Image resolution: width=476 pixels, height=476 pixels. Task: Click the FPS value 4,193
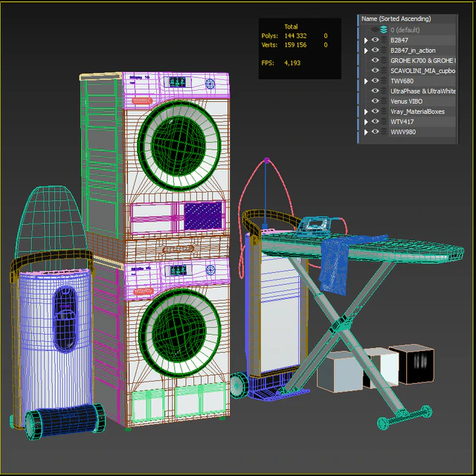point(292,63)
